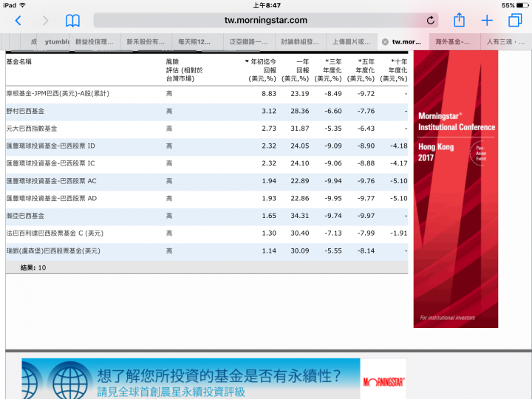Select the -8.14 five-year value

coord(366,250)
